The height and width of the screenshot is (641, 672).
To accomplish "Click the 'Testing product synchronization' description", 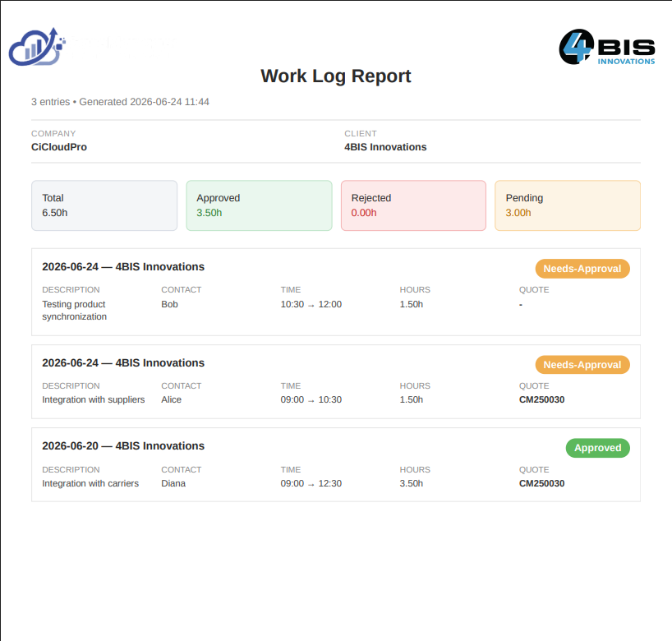I will coord(74,311).
